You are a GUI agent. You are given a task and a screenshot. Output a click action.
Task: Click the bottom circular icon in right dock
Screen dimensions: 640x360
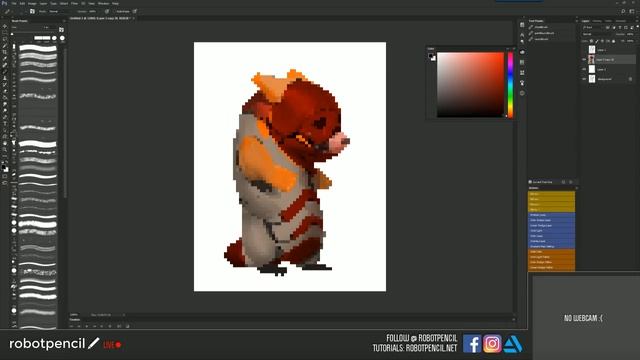[522, 93]
